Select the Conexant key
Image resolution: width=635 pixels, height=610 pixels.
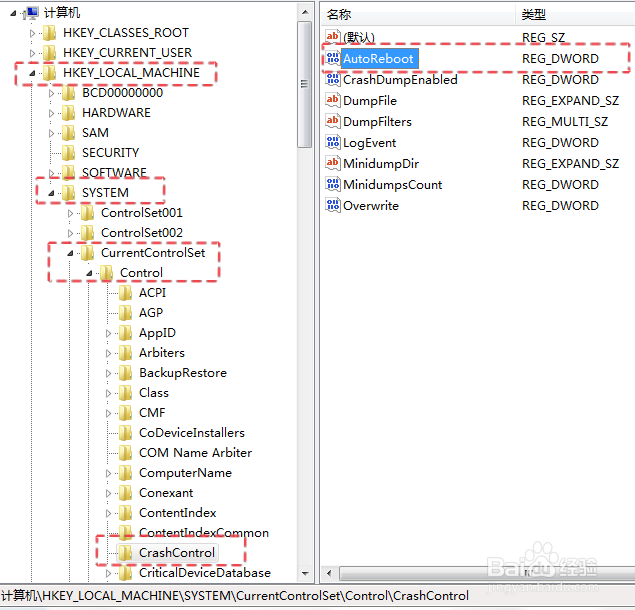pyautogui.click(x=166, y=493)
